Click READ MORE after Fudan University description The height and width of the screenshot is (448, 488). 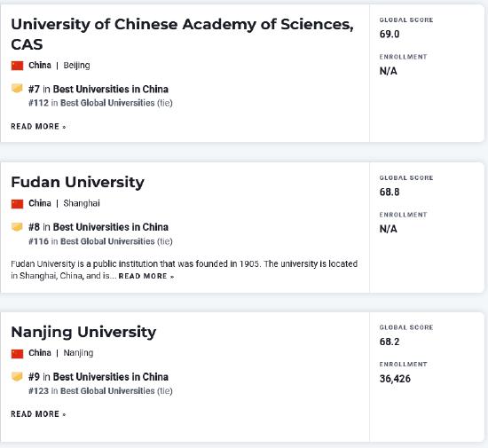point(146,276)
